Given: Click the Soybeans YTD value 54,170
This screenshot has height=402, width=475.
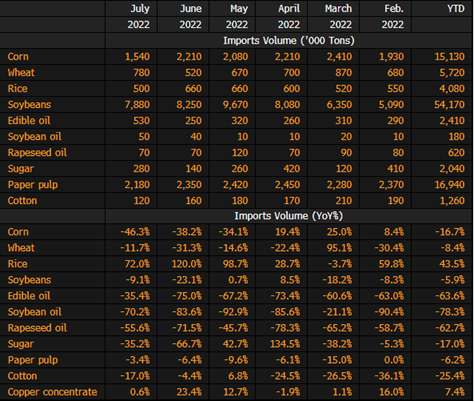Looking at the screenshot, I should (x=449, y=105).
